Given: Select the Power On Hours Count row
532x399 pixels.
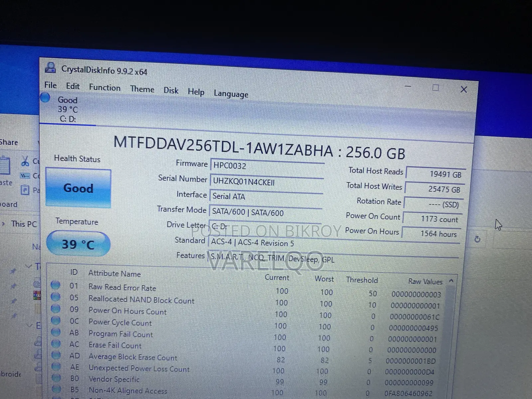Looking at the screenshot, I should pos(246,313).
